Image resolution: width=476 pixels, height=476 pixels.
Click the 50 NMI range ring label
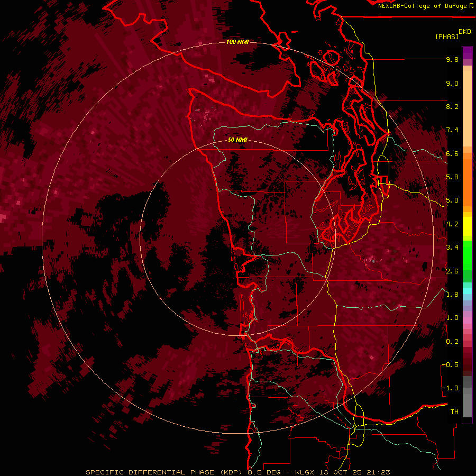click(x=237, y=140)
